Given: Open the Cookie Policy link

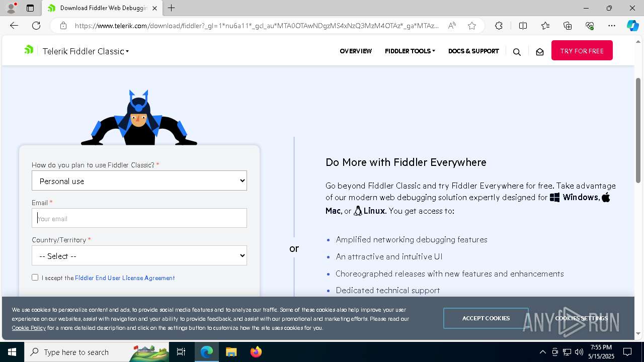Looking at the screenshot, I should (x=29, y=328).
